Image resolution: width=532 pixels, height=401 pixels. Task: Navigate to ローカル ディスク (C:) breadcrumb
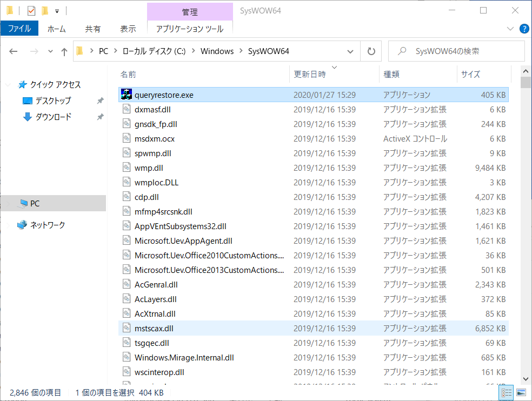coord(154,51)
